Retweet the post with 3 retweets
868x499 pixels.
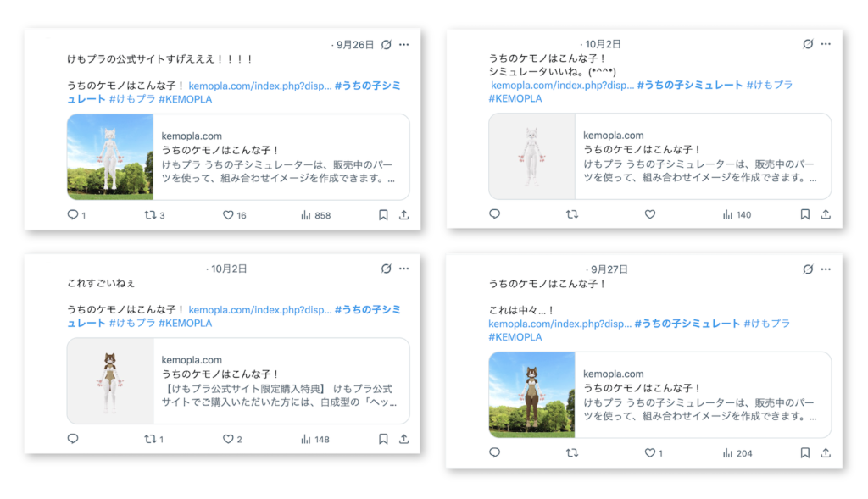click(x=151, y=215)
